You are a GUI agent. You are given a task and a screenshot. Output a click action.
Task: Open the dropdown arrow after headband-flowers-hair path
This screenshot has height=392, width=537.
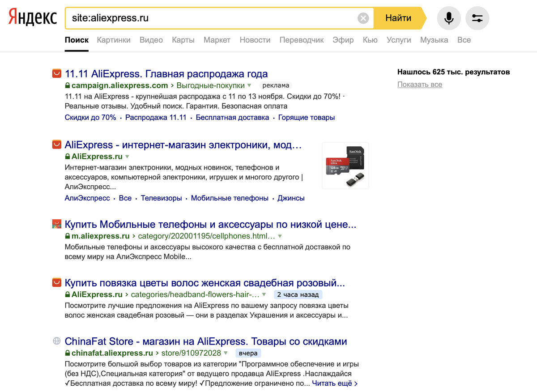[264, 294]
